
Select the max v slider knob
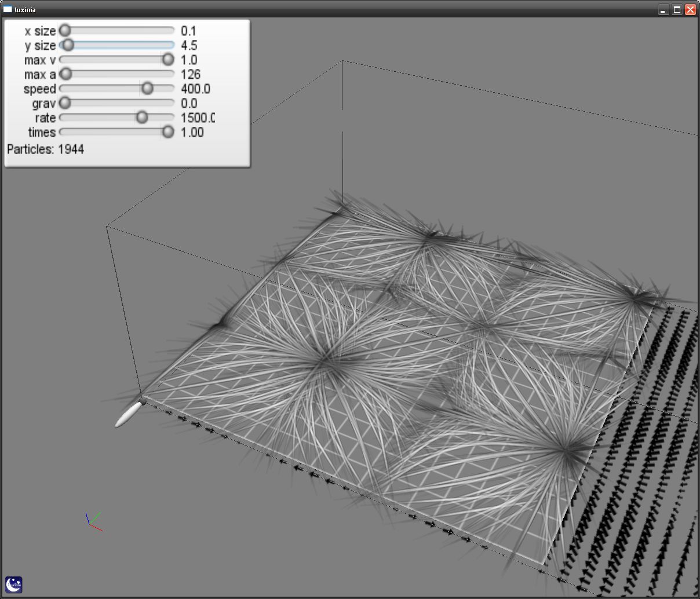(168, 60)
